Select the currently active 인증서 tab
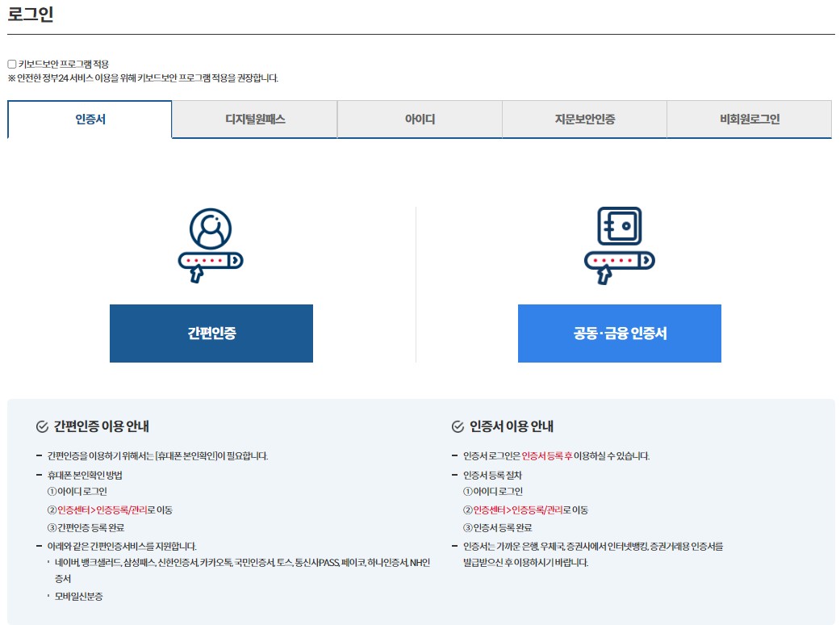Image resolution: width=840 pixels, height=625 pixels. [89, 119]
